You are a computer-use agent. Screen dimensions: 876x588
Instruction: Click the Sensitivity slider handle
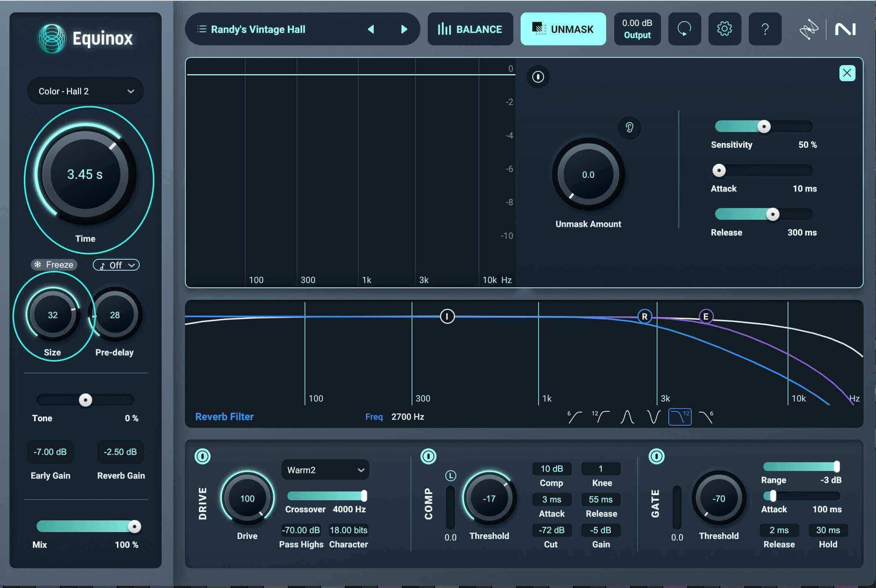click(764, 127)
